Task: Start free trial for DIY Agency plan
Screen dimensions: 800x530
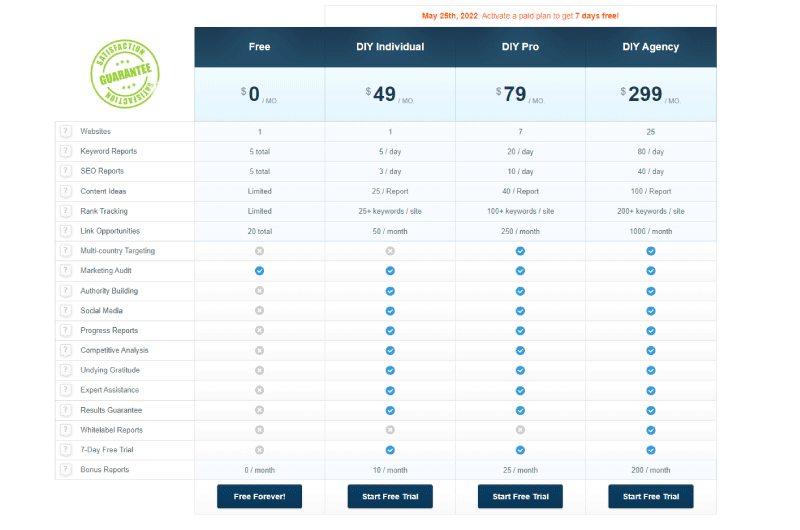Action: pyautogui.click(x=651, y=496)
